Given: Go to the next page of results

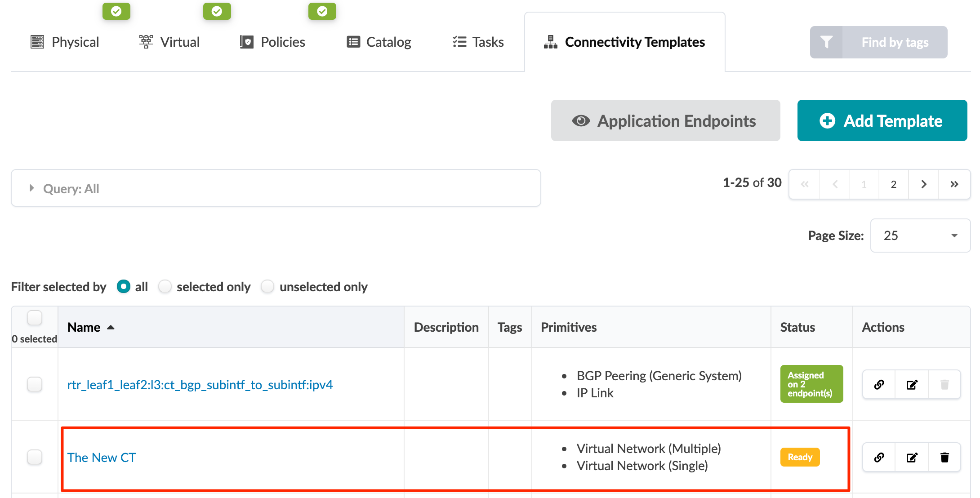Looking at the screenshot, I should coord(924,184).
